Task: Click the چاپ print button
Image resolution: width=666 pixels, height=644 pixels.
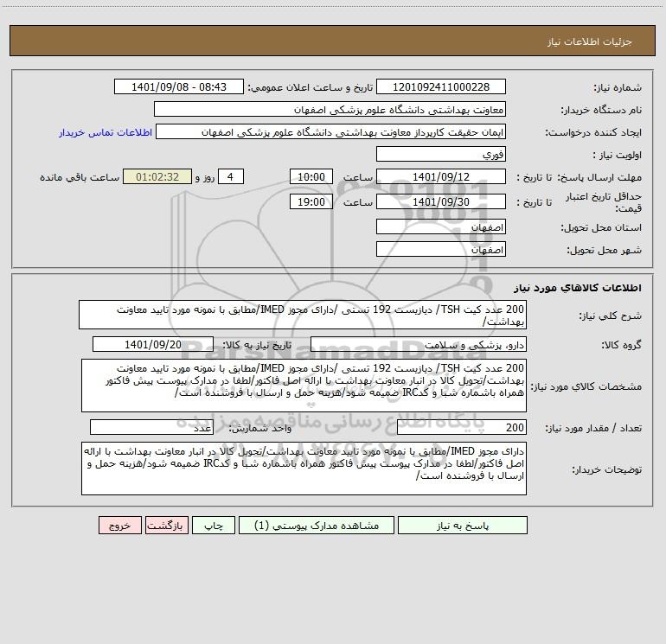Action: (x=214, y=526)
